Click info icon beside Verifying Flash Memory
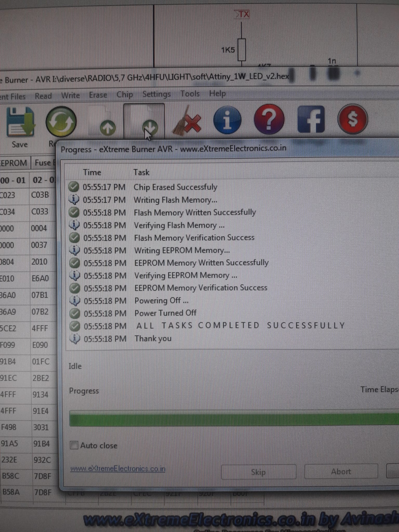 pos(74,225)
